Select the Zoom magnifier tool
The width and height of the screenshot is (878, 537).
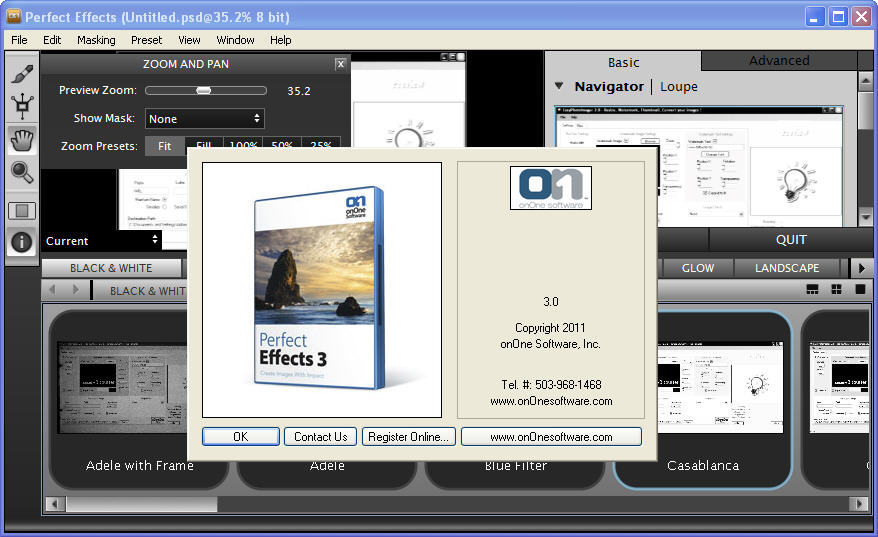(x=22, y=173)
